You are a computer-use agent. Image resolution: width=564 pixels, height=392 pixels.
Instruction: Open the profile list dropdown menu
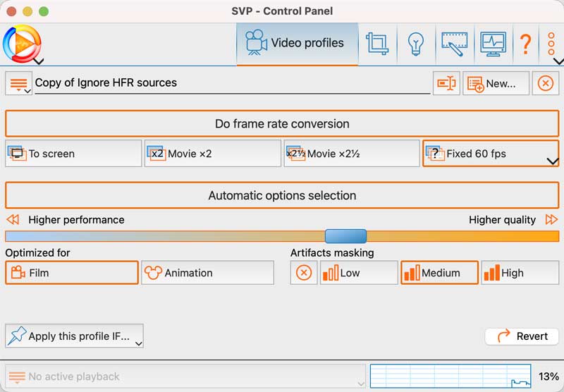tap(18, 83)
